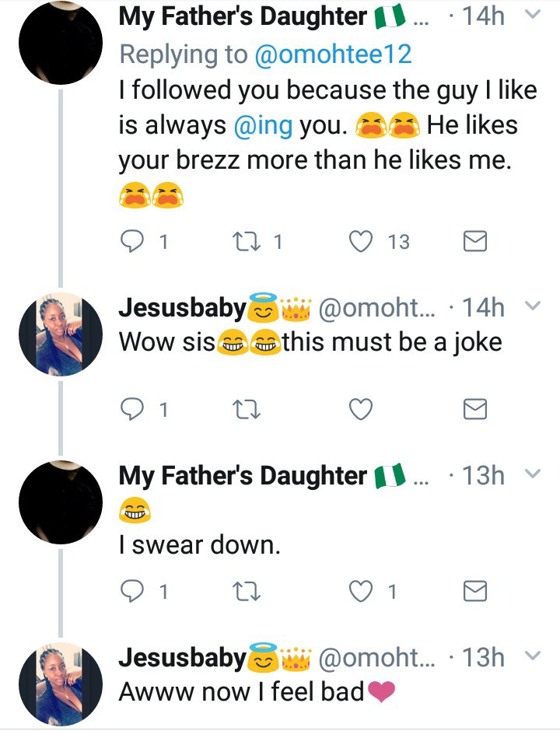This screenshot has height=731, width=560.
Task: Share 'this must be a joke' via message icon
Action: 474,409
